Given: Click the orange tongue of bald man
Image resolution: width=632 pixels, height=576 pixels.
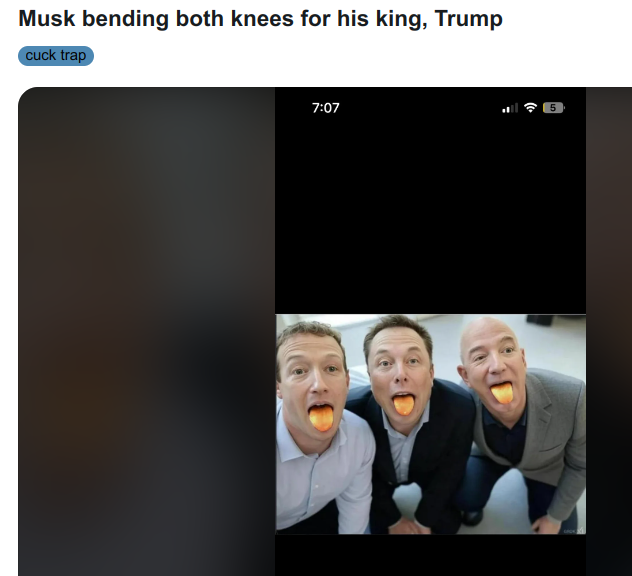Looking at the screenshot, I should point(502,393).
